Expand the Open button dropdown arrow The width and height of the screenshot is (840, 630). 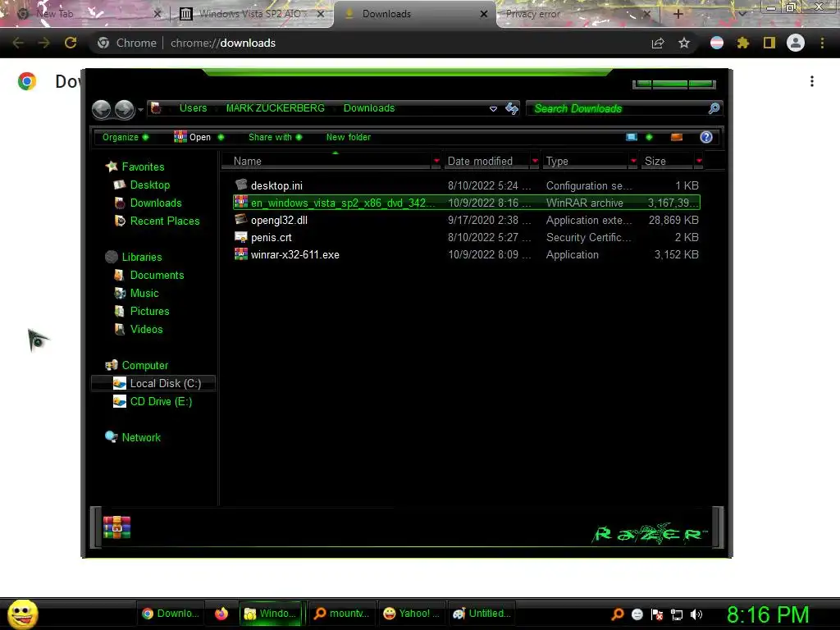pyautogui.click(x=221, y=137)
